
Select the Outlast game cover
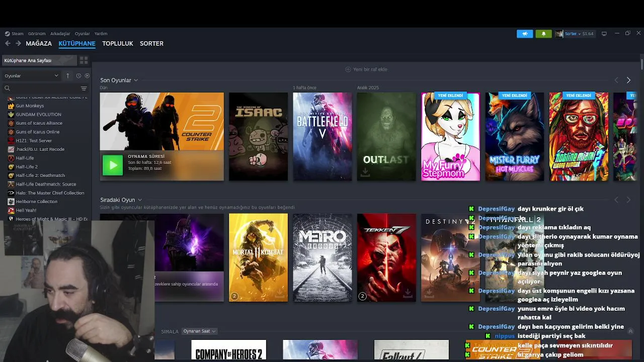click(x=386, y=137)
